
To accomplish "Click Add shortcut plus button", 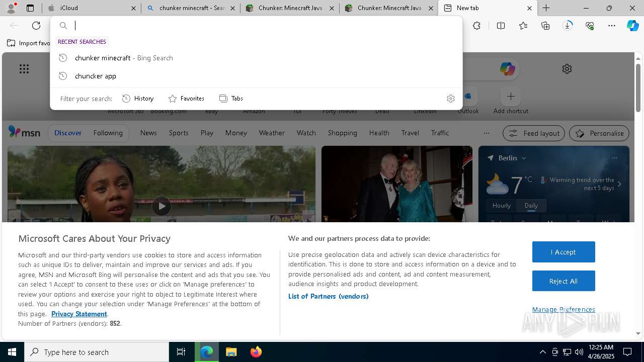I will coord(511,96).
